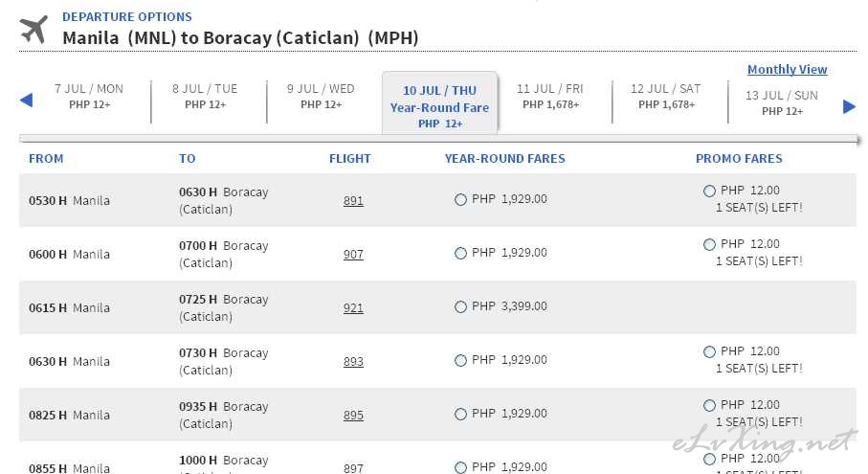The height and width of the screenshot is (474, 868).
Task: Switch to 7 JUL / MON date tab
Action: pos(89,97)
